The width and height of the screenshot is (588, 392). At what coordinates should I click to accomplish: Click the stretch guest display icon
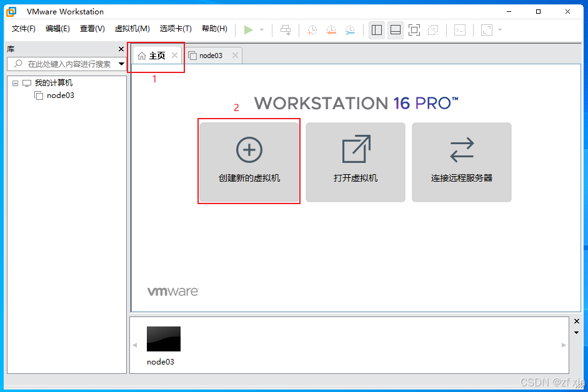click(x=487, y=30)
